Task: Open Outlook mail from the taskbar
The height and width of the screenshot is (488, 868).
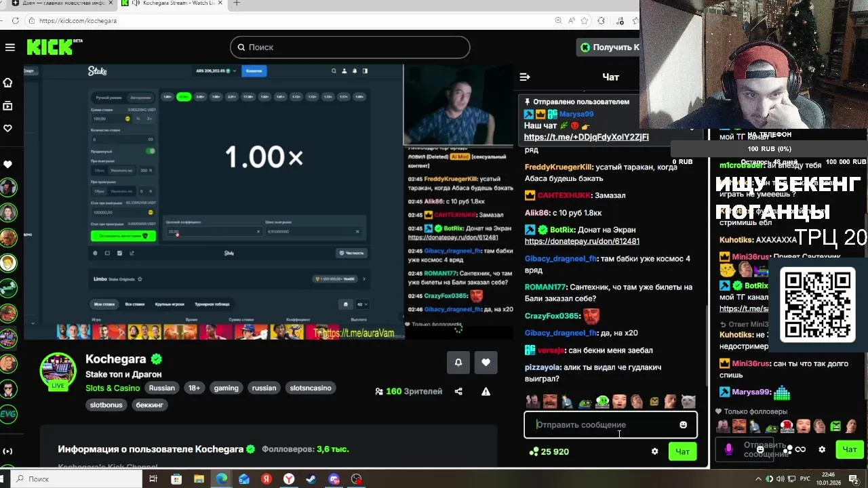Action: [x=243, y=479]
